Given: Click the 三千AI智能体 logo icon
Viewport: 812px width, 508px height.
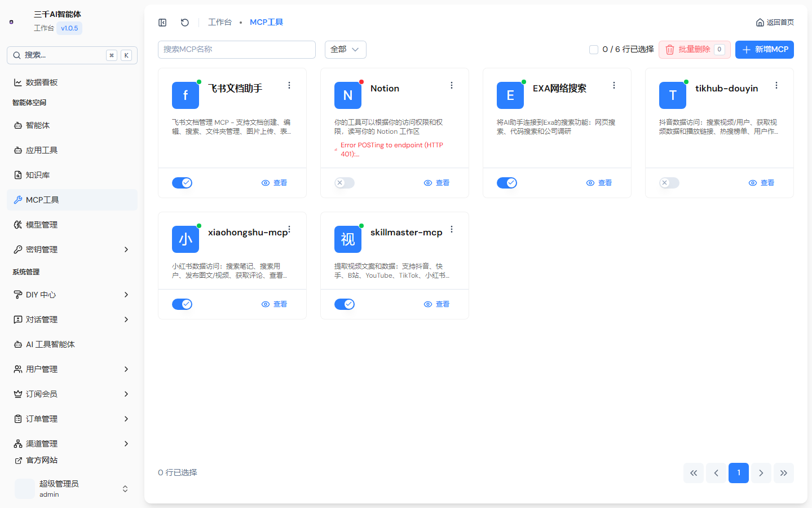Looking at the screenshot, I should coord(11,21).
